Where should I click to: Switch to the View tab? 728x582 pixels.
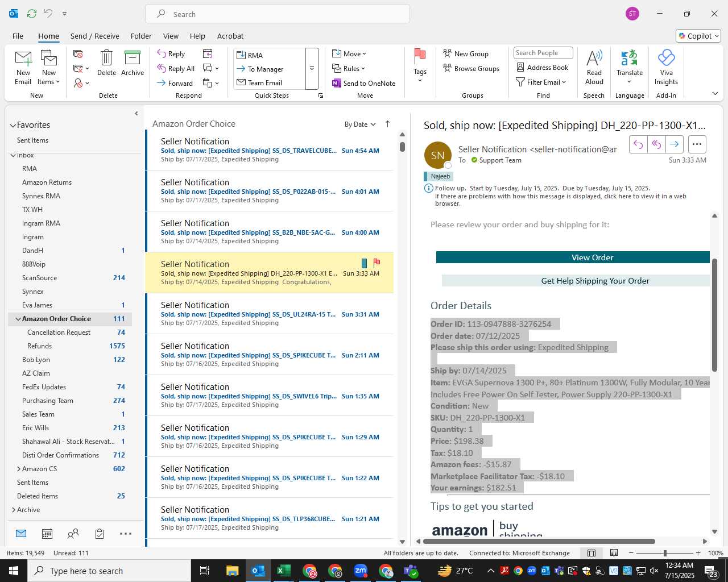coord(171,36)
